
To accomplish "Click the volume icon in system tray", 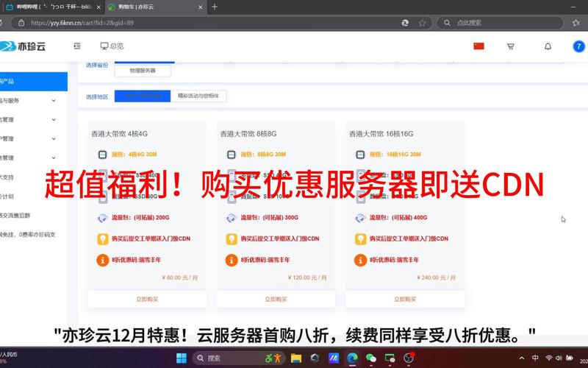I will pyautogui.click(x=559, y=358).
